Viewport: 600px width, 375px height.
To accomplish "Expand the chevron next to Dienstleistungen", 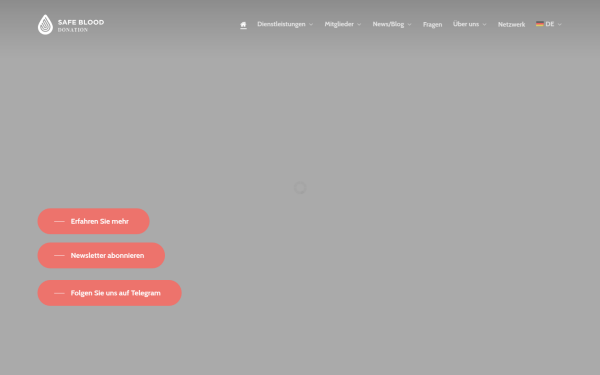I will (311, 24).
